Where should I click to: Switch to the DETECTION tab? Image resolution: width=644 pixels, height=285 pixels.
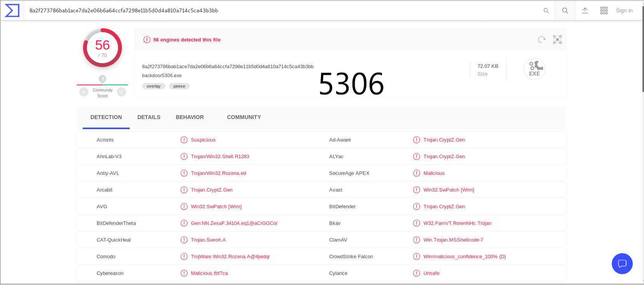(106, 117)
